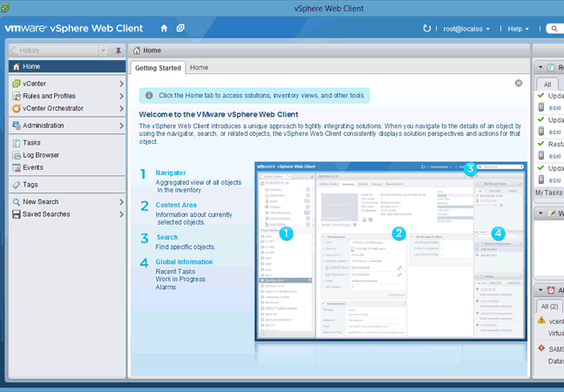Switch to Getting Started tab

coord(158,68)
